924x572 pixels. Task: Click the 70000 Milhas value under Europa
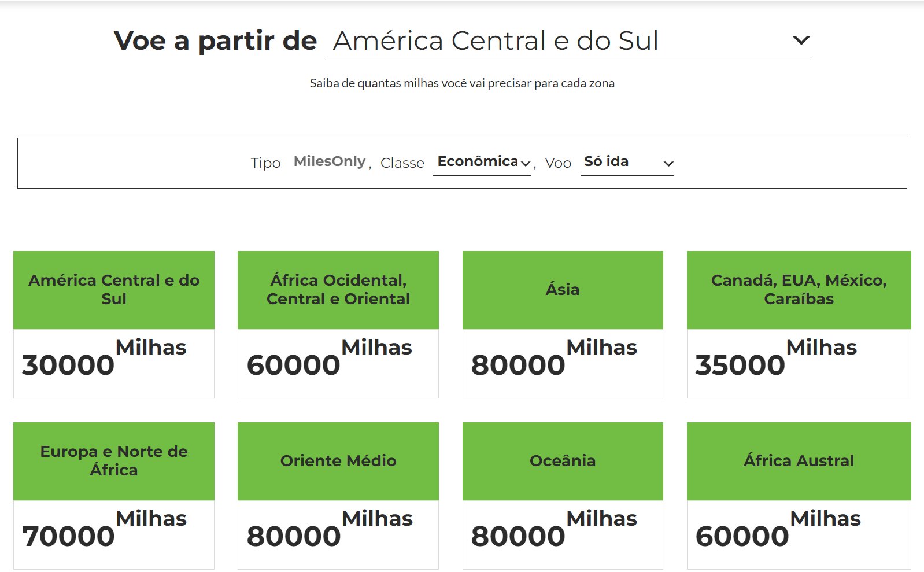(x=104, y=529)
